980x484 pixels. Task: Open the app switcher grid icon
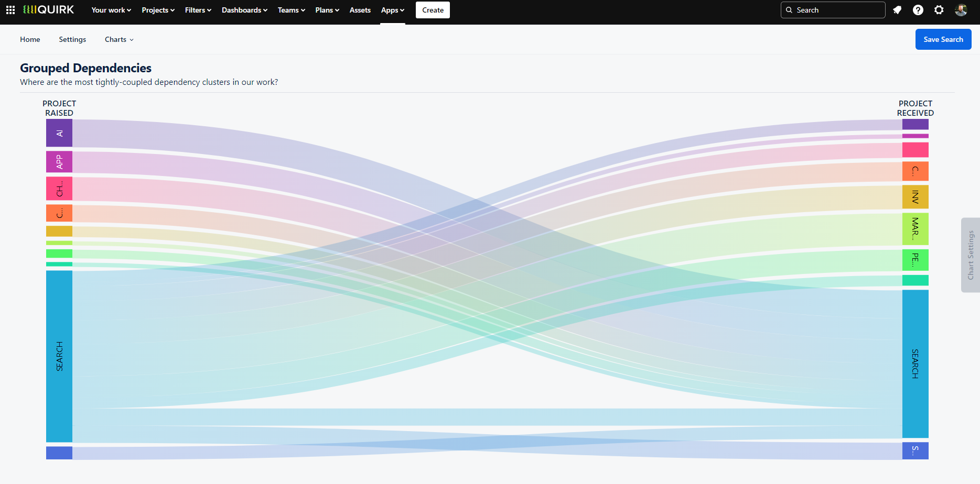10,10
